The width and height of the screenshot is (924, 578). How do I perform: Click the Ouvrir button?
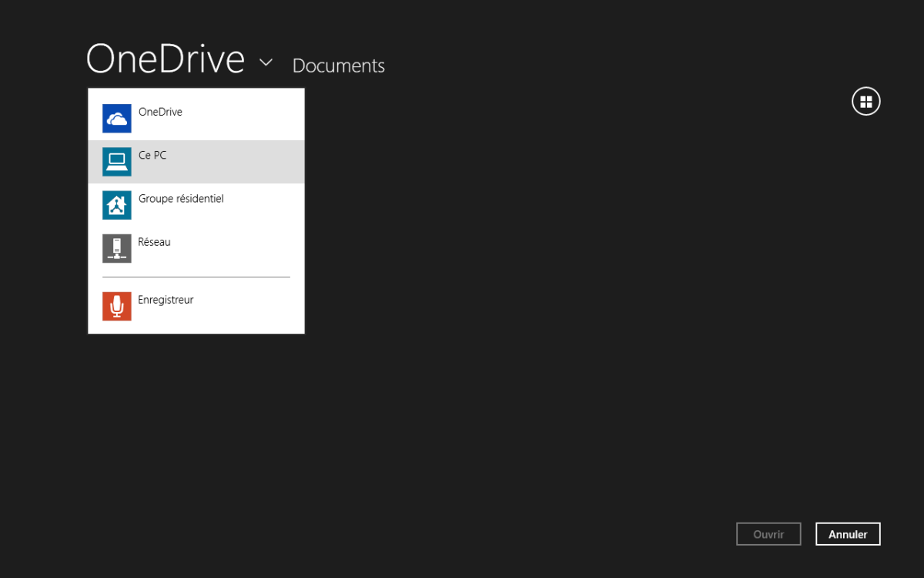768,534
